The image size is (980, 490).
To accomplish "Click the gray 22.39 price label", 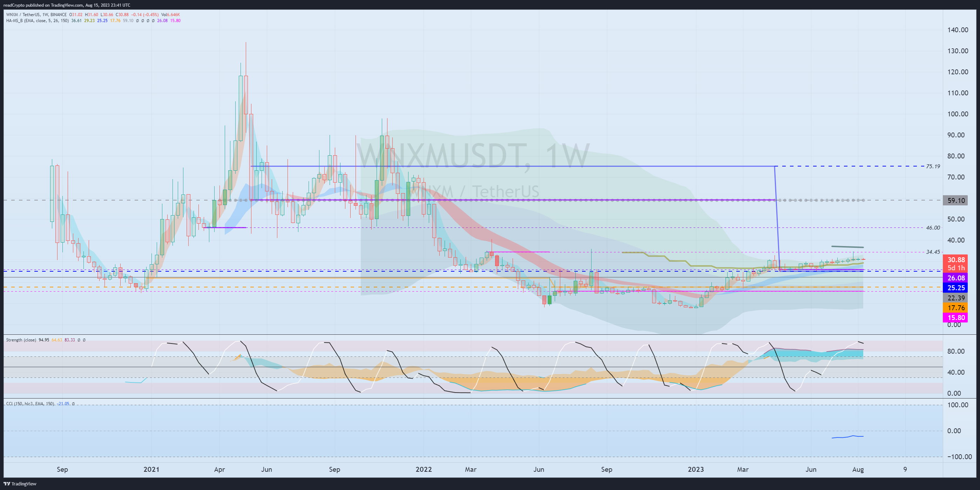I will (x=956, y=298).
